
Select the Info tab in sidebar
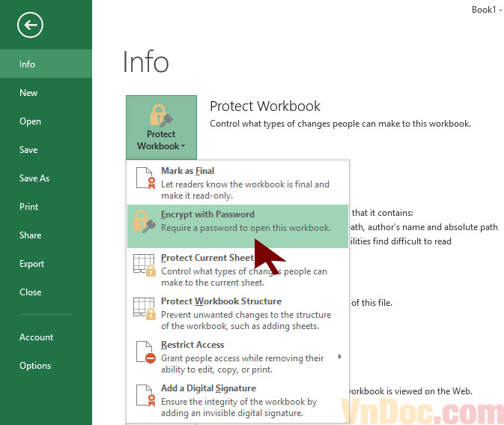(46, 64)
